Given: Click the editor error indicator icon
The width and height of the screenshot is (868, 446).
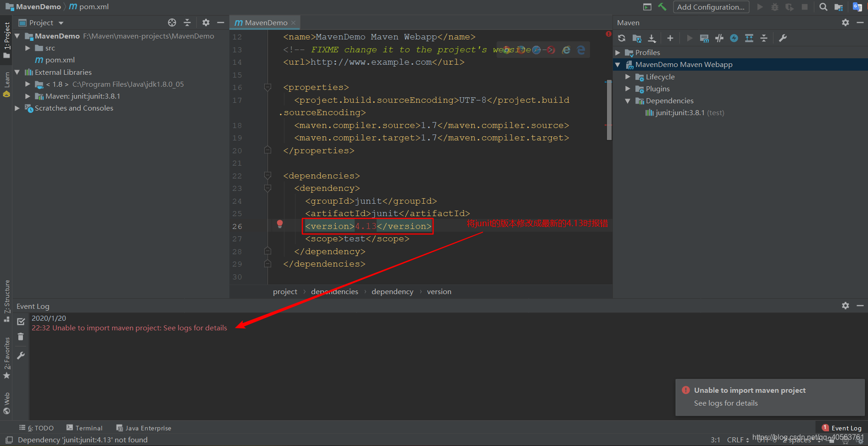Looking at the screenshot, I should (608, 33).
